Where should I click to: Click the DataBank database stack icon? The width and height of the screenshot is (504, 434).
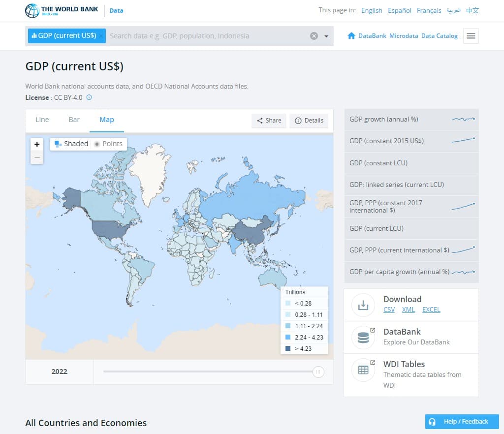click(x=363, y=338)
